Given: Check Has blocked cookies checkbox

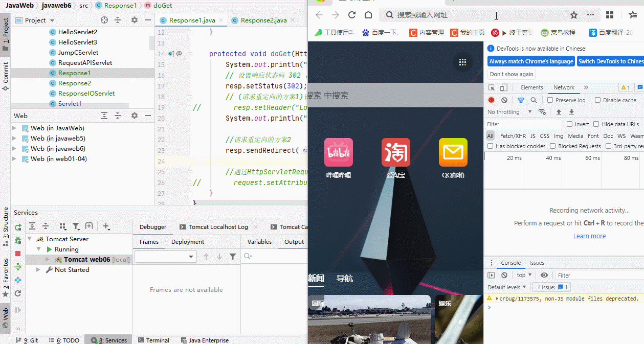Looking at the screenshot, I should tap(491, 146).
